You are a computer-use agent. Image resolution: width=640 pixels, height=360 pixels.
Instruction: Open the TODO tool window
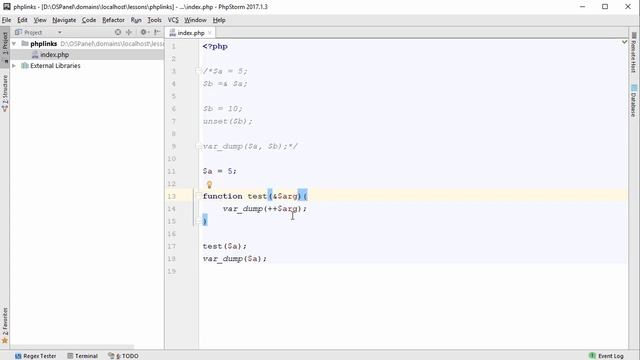[123, 356]
